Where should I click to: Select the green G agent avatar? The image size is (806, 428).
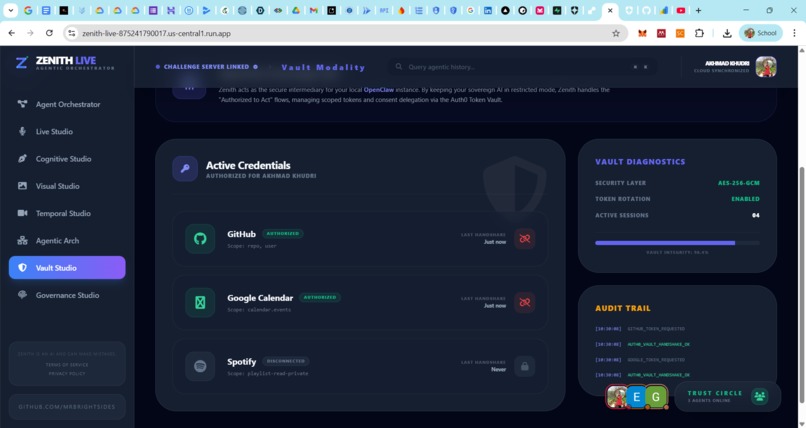(656, 397)
